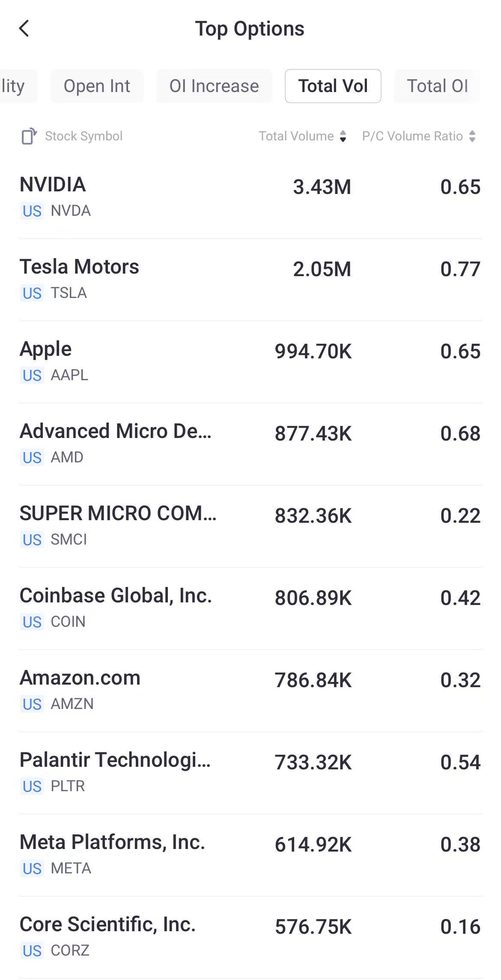
Task: Open the Total OI tab
Action: [x=437, y=86]
